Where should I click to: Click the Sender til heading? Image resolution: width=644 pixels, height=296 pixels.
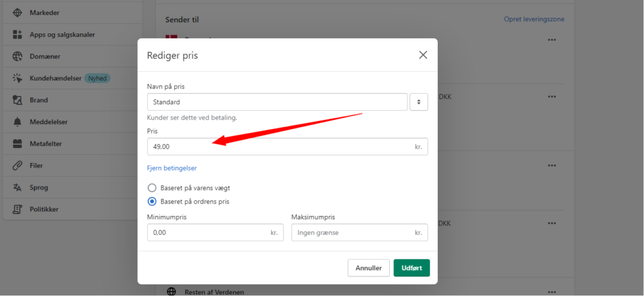click(182, 20)
